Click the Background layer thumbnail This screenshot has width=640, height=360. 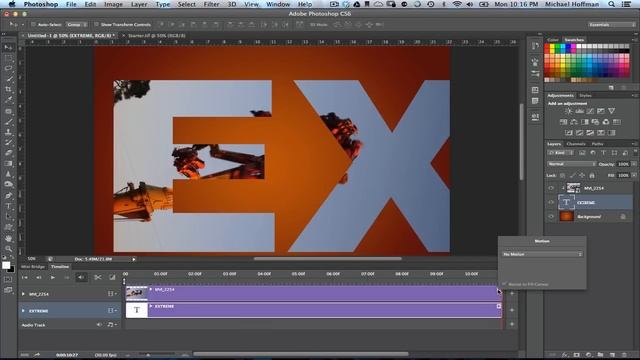(x=566, y=216)
